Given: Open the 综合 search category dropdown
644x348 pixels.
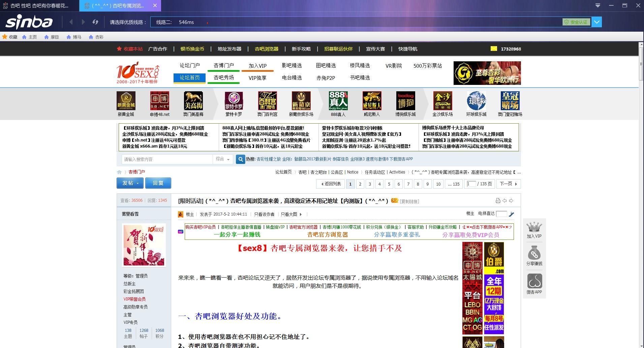Looking at the screenshot, I should click(223, 159).
